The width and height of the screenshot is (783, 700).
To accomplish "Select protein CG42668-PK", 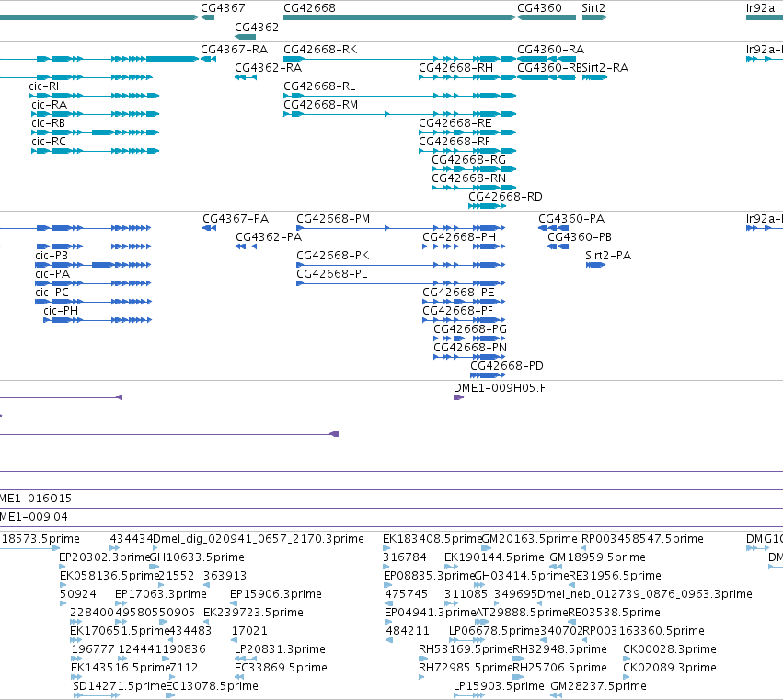I will tap(332, 256).
